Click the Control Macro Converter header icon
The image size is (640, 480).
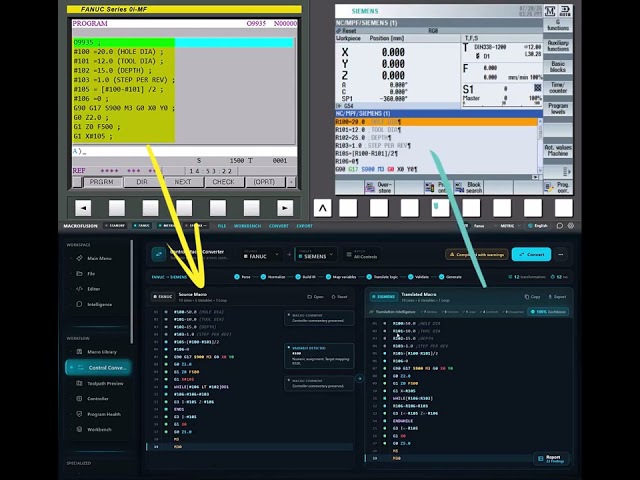pyautogui.click(x=158, y=254)
